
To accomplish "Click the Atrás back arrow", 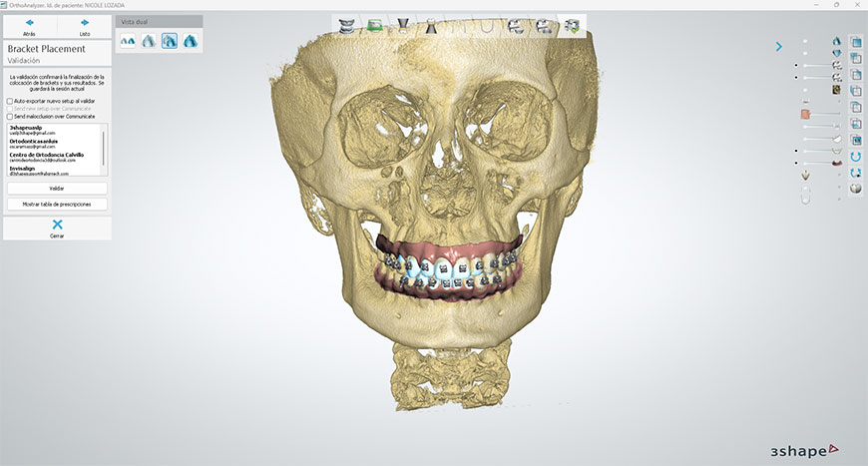I will [x=29, y=22].
